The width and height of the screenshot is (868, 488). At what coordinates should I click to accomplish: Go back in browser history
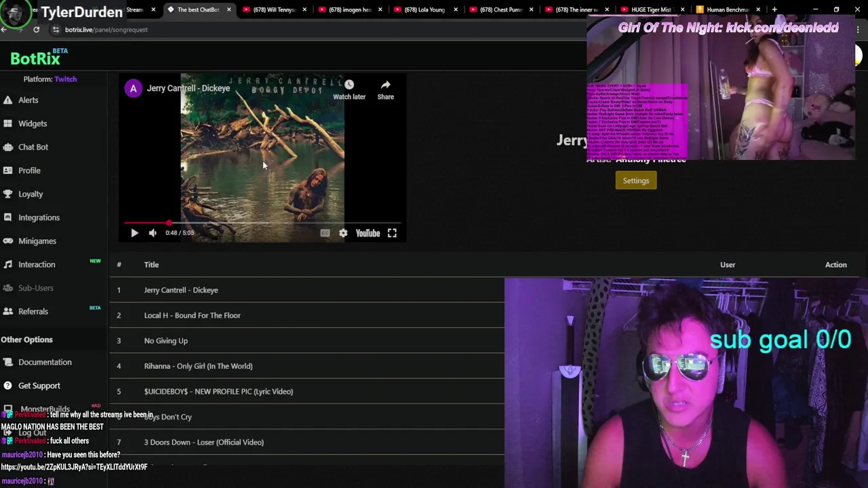tap(3, 30)
